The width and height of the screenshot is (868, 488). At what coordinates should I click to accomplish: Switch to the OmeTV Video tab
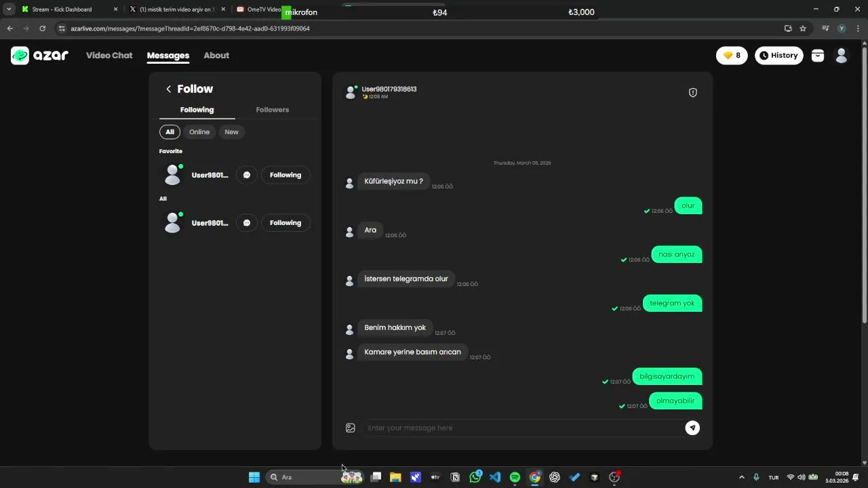258,9
